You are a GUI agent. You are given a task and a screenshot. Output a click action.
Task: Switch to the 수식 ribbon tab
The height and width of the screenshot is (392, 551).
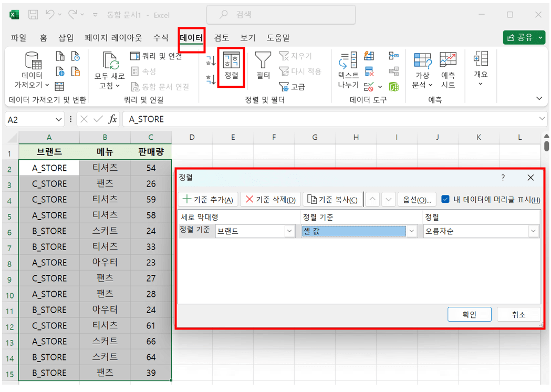tap(160, 37)
